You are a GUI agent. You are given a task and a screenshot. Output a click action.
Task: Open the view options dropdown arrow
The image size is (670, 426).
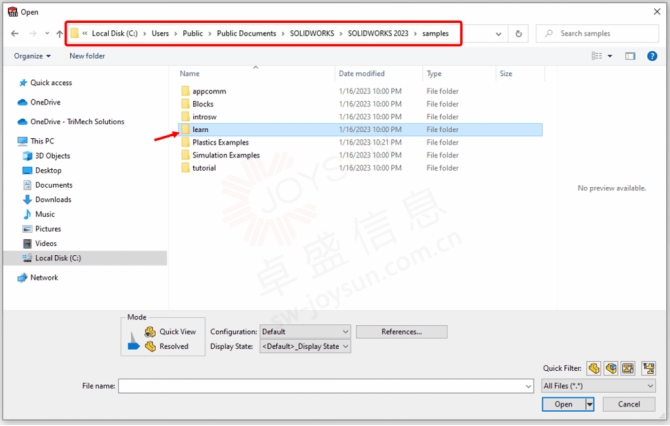(610, 56)
